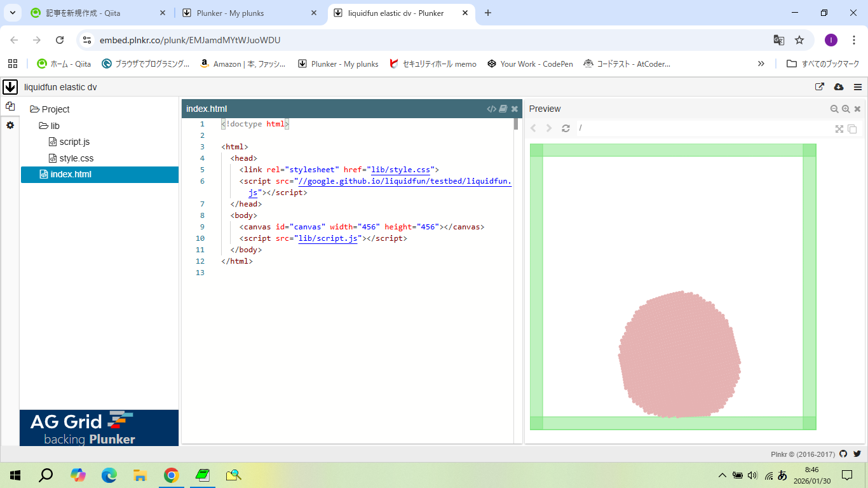The width and height of the screenshot is (868, 488).
Task: Open the Amazon bookmark
Action: (243, 64)
